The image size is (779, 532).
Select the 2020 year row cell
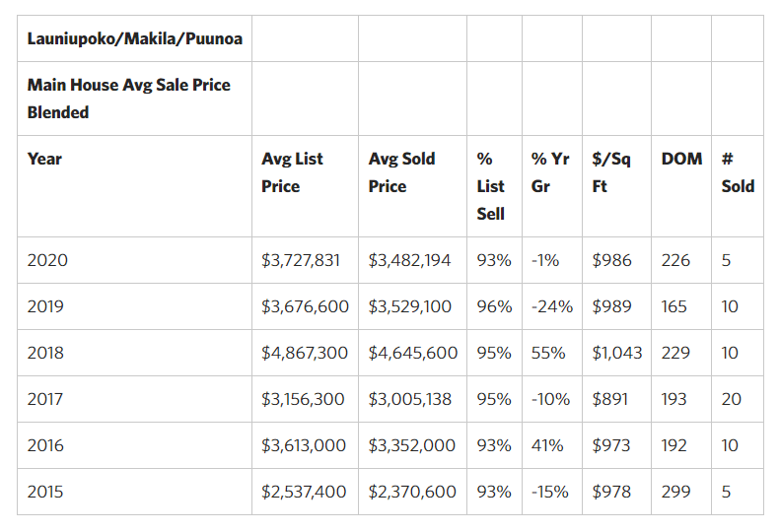tap(47, 260)
